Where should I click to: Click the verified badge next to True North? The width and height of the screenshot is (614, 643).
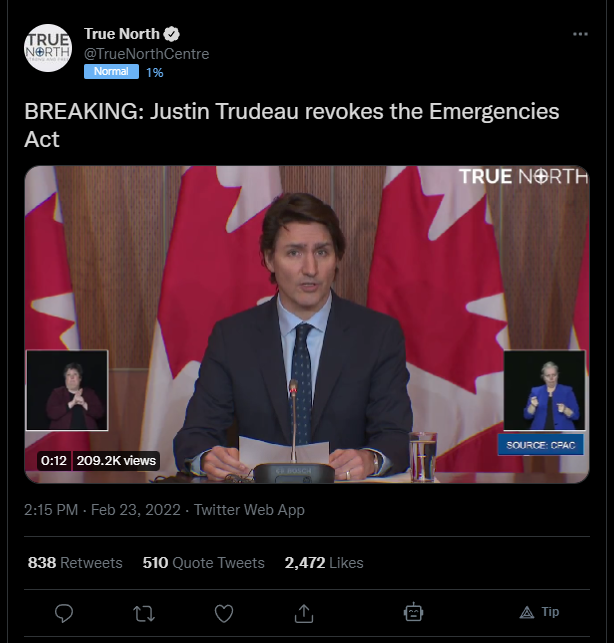[x=171, y=34]
